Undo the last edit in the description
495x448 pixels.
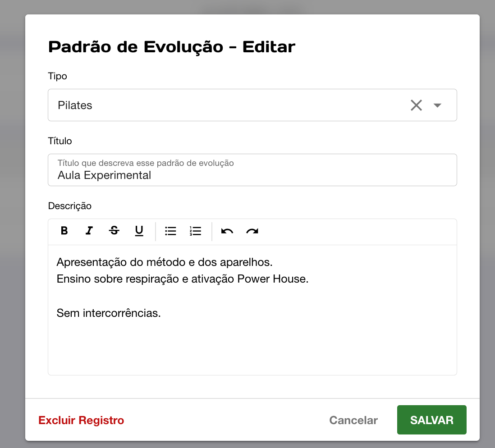tap(227, 231)
